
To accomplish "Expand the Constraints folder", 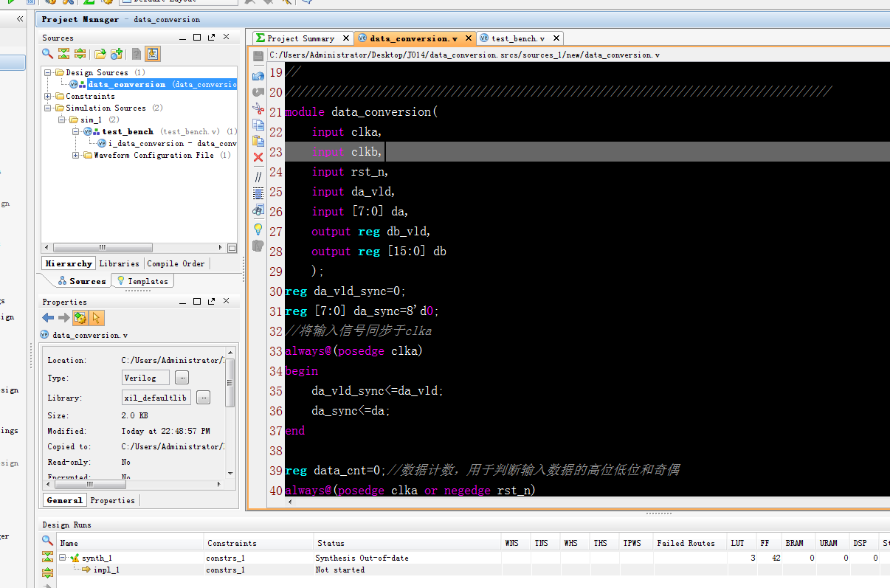I will click(x=48, y=97).
